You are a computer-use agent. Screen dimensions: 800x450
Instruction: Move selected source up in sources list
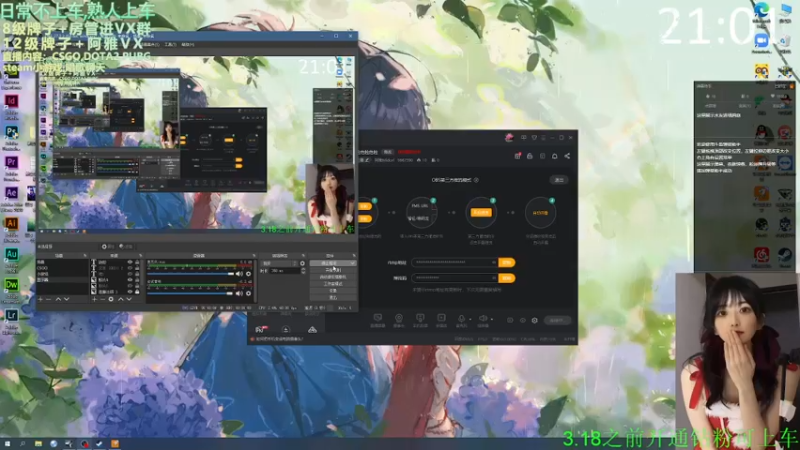(120, 299)
